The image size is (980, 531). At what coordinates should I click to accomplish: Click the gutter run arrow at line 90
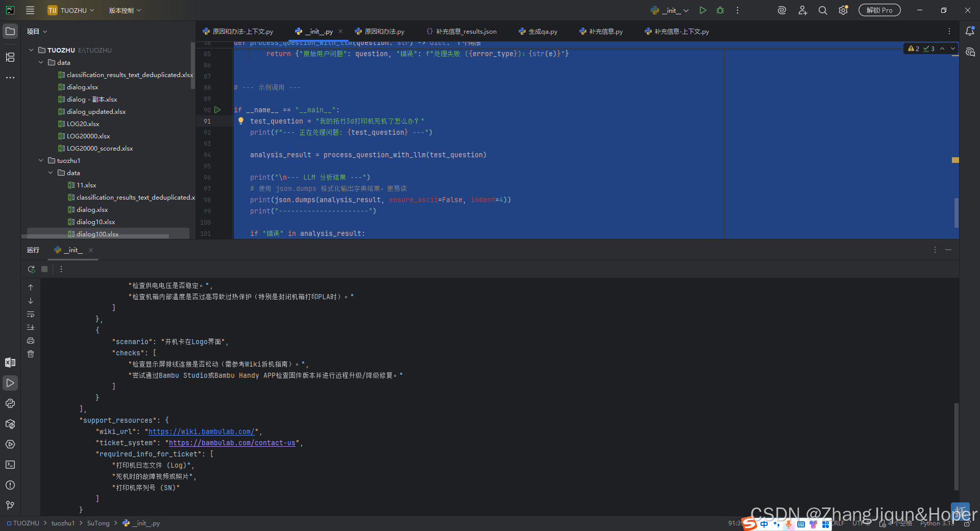[217, 110]
